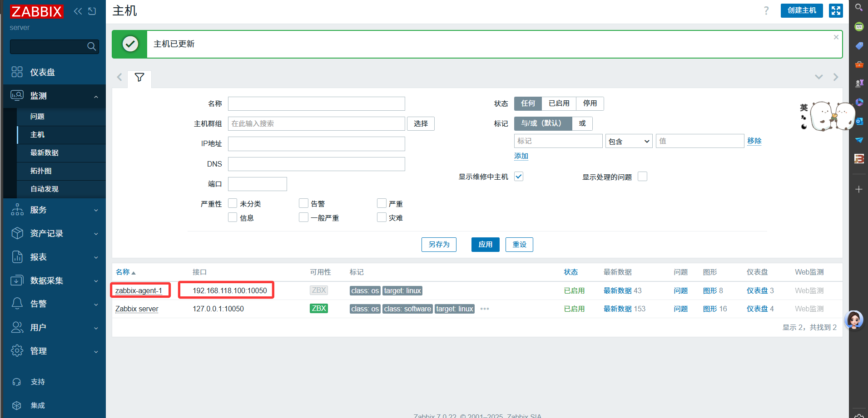Expand the Services (服务) menu
This screenshot has width=868, height=418.
pyautogui.click(x=55, y=210)
